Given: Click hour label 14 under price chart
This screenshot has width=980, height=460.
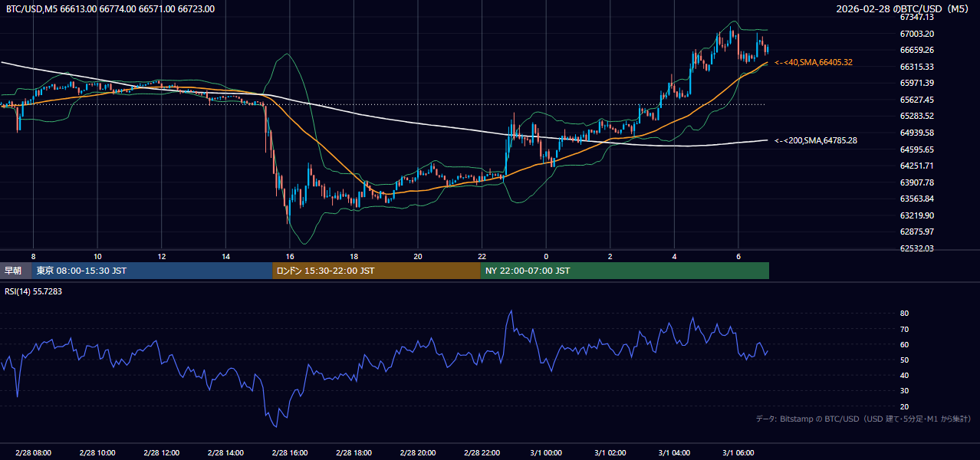Looking at the screenshot, I should (x=225, y=255).
